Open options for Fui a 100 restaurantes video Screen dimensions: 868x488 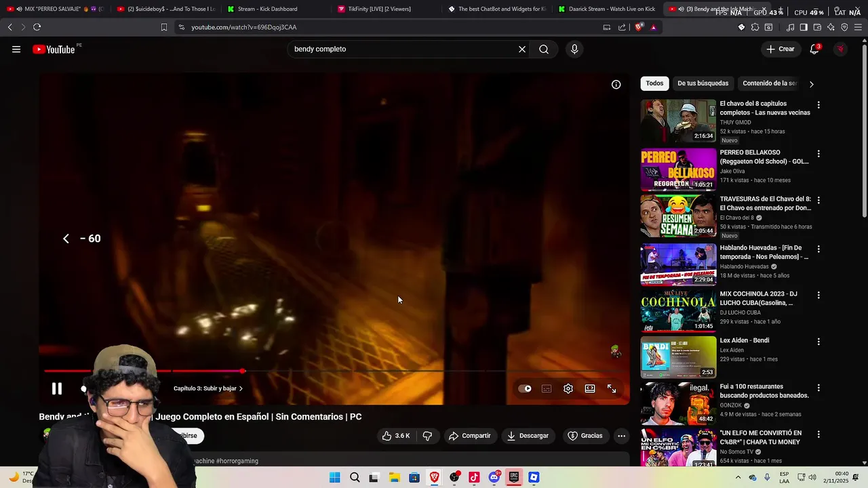click(818, 388)
